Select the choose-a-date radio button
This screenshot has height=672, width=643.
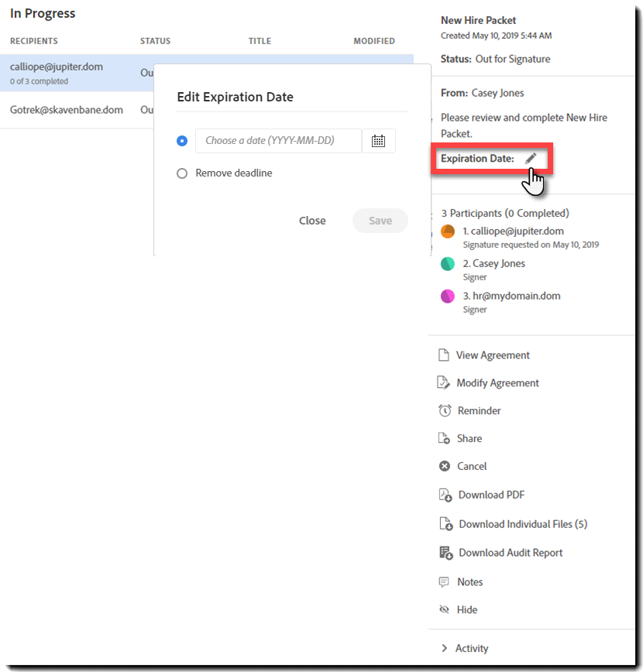pos(182,141)
